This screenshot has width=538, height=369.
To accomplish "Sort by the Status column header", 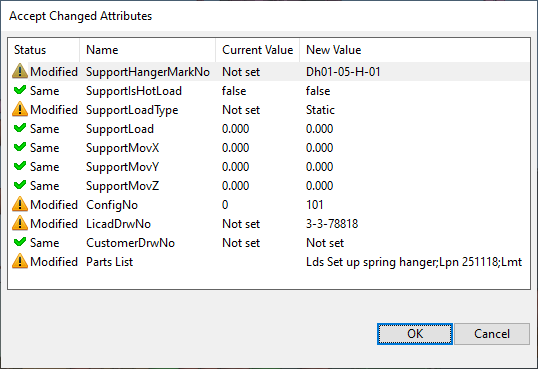I will pos(44,50).
